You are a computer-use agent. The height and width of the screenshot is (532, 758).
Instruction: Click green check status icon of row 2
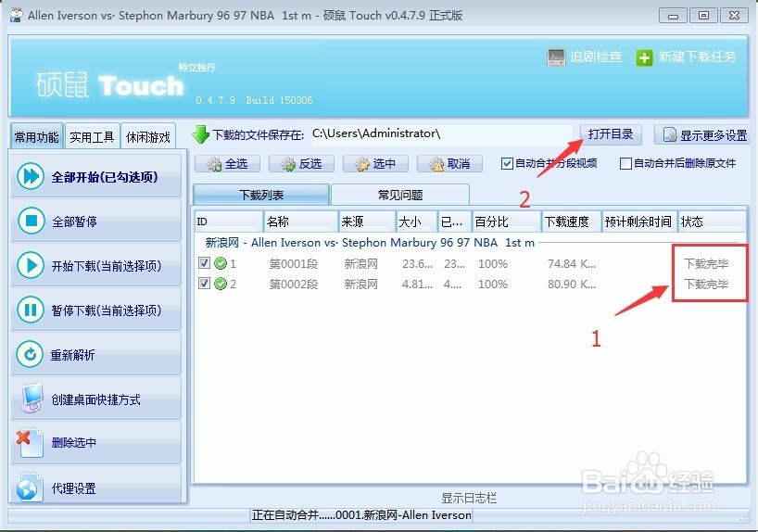pyautogui.click(x=221, y=284)
